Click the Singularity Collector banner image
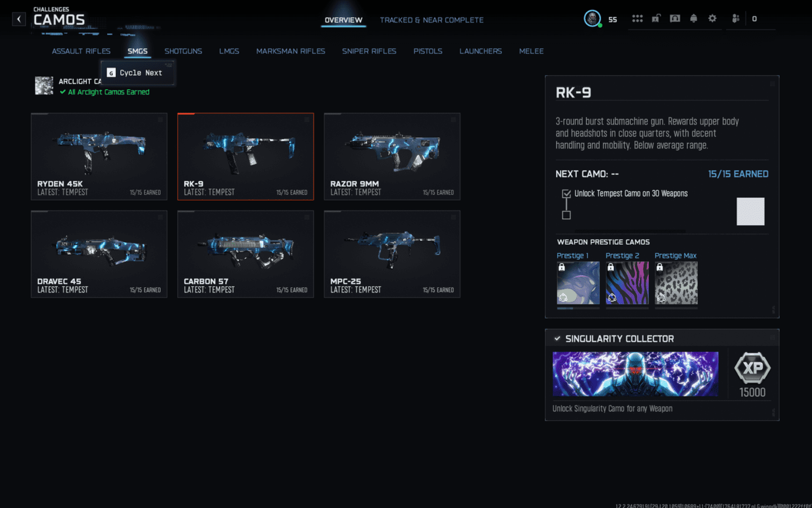The image size is (812, 508). coord(635,374)
